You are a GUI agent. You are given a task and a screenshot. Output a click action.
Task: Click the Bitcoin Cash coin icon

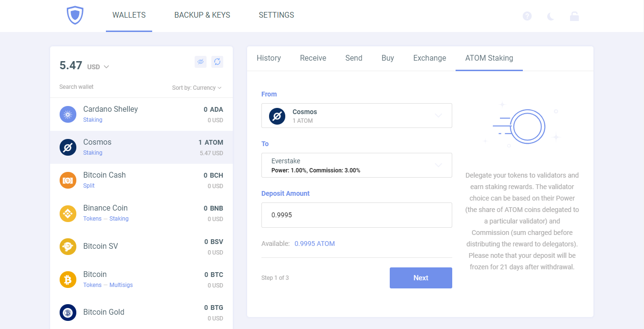tap(68, 180)
